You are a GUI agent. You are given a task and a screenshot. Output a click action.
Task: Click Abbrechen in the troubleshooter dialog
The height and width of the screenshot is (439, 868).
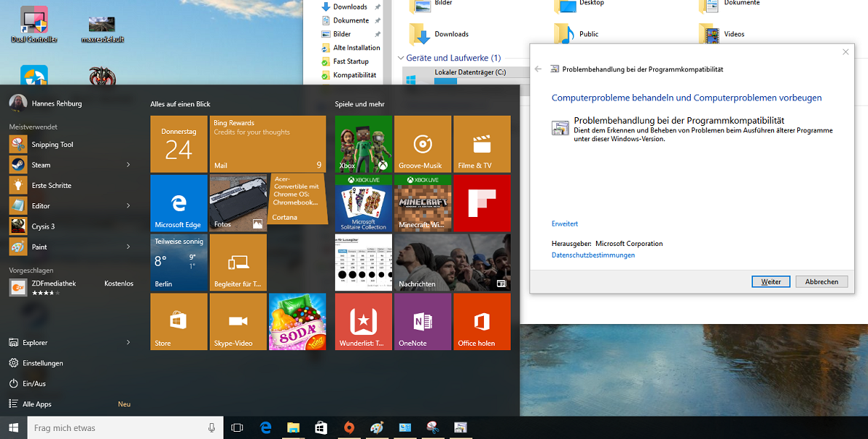pyautogui.click(x=822, y=282)
